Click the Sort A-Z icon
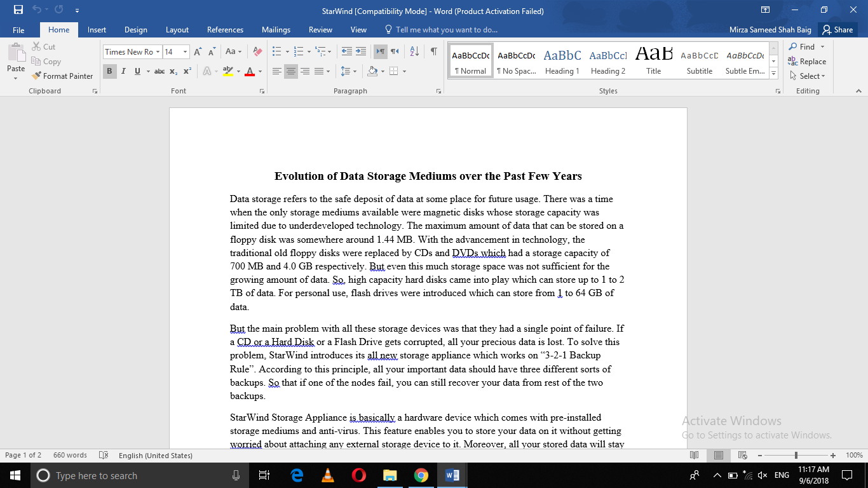Screen dimensions: 868x488 coord(414,51)
